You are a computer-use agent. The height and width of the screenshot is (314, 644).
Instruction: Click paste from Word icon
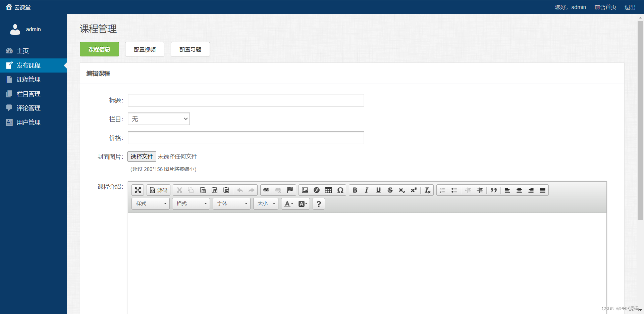[x=226, y=190]
